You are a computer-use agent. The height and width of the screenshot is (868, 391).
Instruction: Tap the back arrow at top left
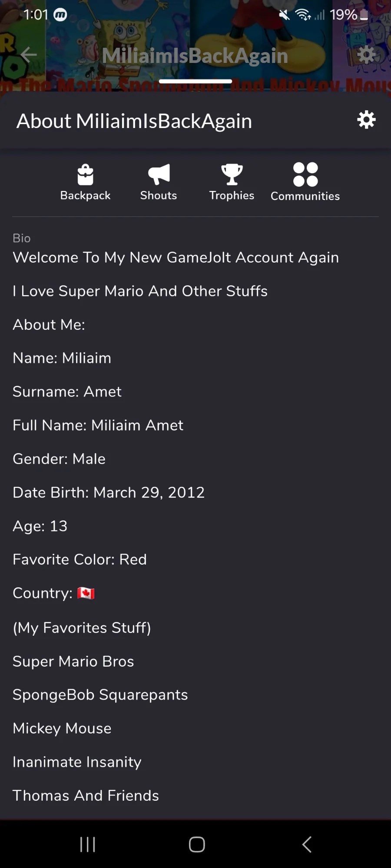pos(29,55)
